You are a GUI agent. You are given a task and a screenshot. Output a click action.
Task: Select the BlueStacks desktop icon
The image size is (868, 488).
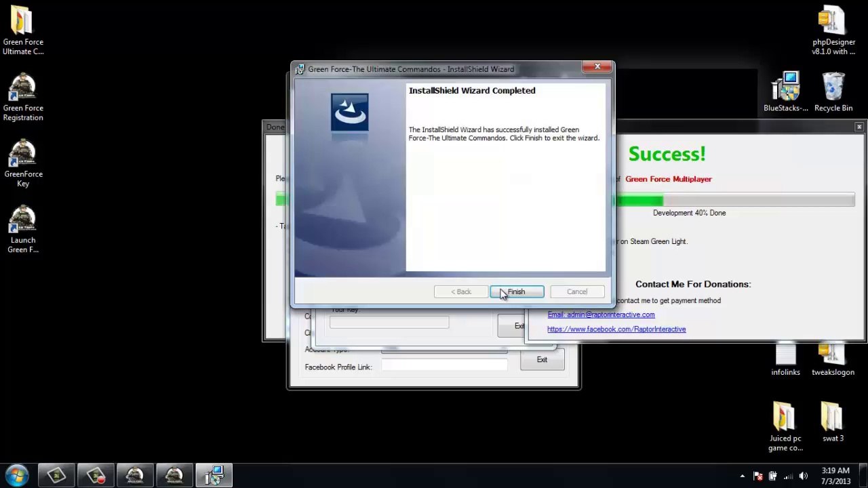click(x=786, y=91)
